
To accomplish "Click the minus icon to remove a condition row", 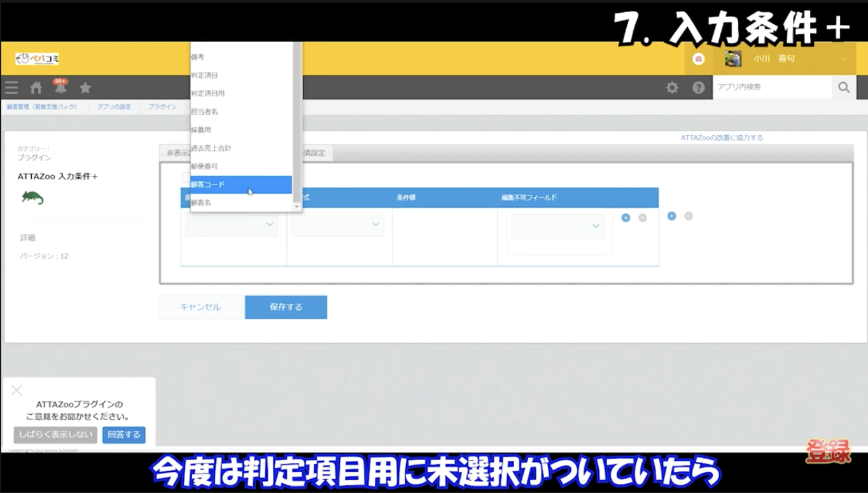I will tap(642, 217).
